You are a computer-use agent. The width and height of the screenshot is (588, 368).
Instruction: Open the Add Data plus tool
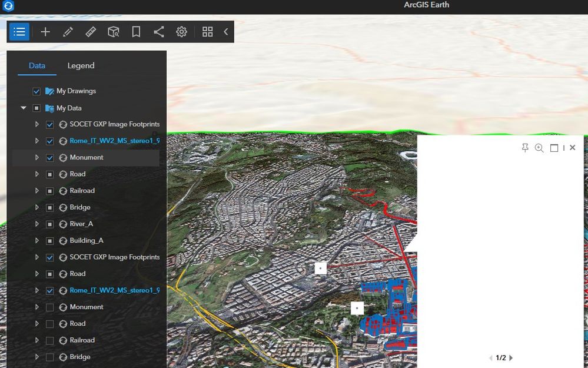(45, 32)
